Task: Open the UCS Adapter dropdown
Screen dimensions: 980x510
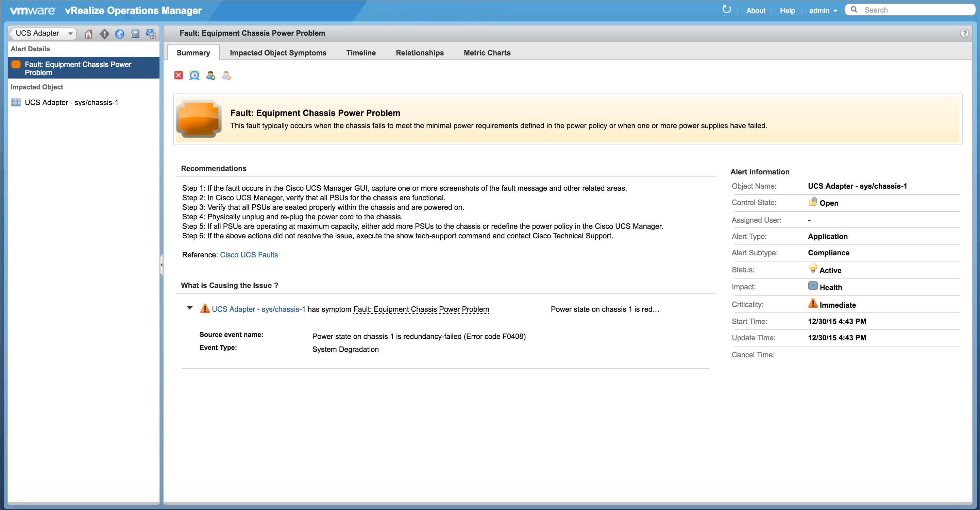Action: pyautogui.click(x=43, y=33)
